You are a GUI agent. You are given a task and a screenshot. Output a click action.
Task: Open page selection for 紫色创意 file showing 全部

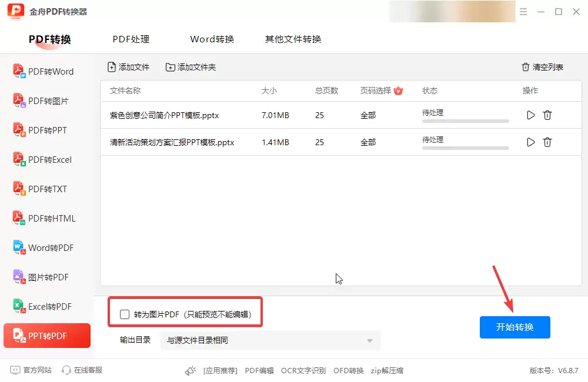point(368,115)
